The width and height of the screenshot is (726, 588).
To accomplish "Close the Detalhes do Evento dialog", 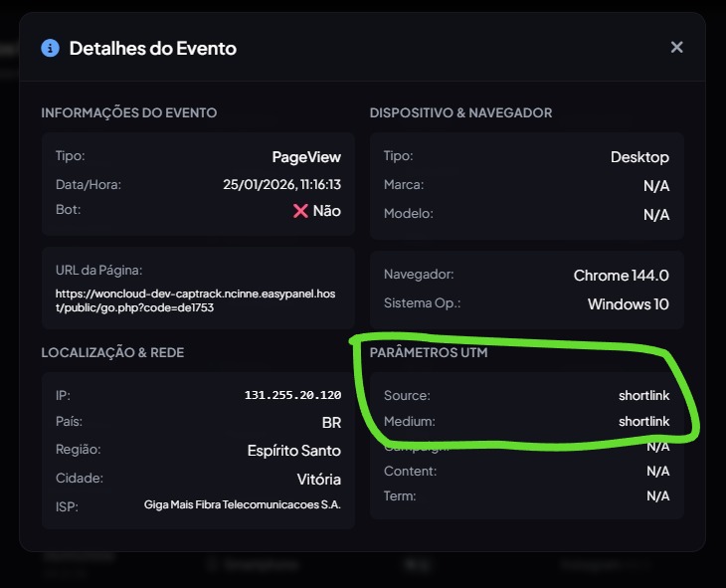I will pyautogui.click(x=676, y=48).
